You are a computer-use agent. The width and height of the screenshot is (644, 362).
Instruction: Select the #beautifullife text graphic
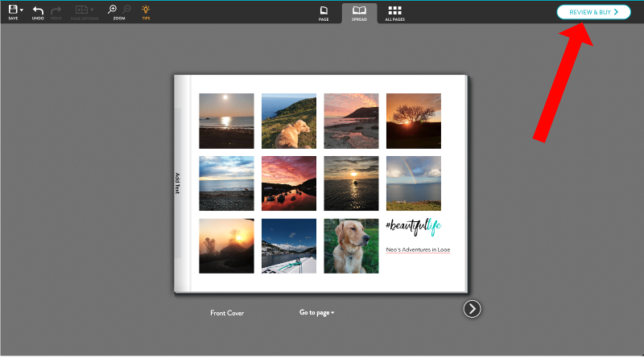(413, 226)
